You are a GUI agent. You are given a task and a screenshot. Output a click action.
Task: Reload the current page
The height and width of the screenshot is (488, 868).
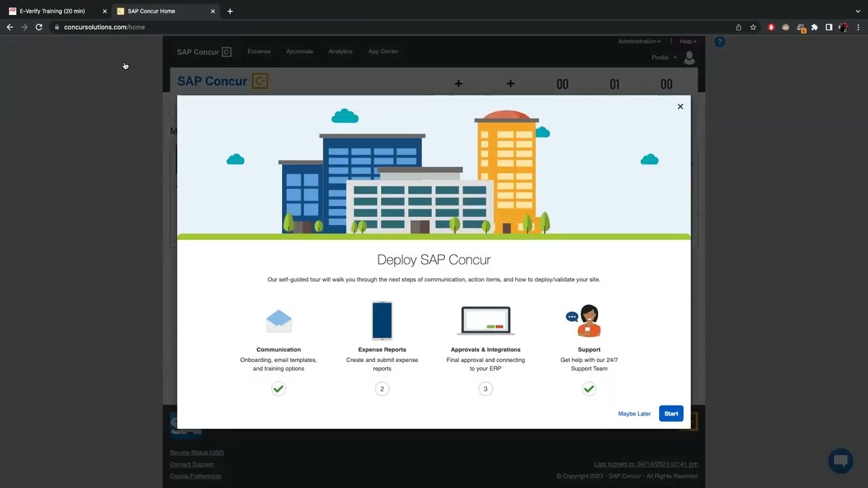[x=39, y=27]
